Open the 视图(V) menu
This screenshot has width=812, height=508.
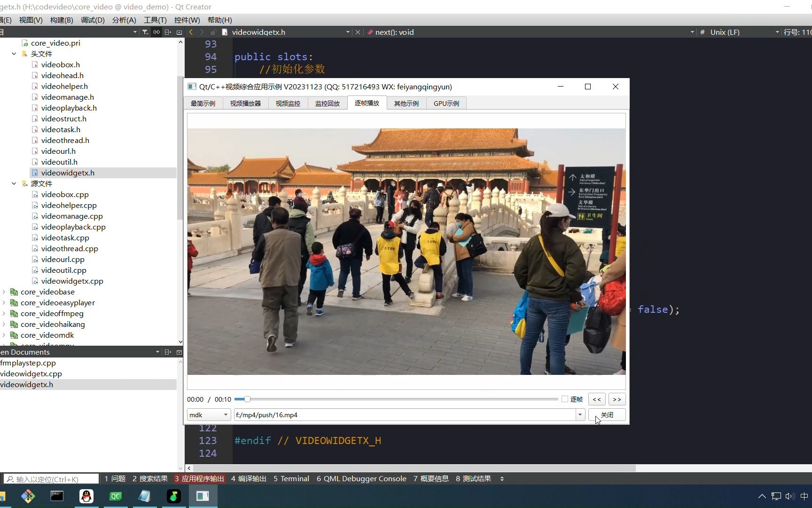click(x=31, y=20)
